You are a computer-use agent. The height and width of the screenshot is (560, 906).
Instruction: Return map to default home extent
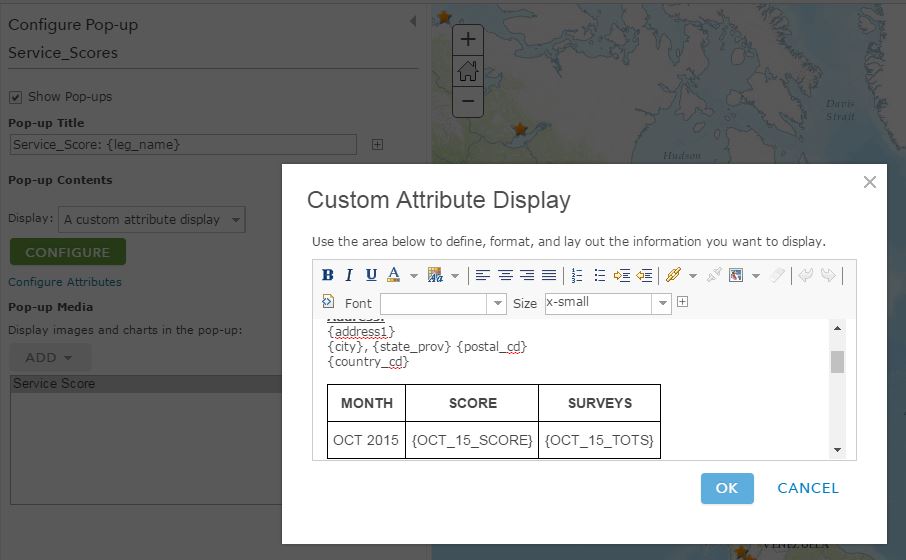coord(468,72)
